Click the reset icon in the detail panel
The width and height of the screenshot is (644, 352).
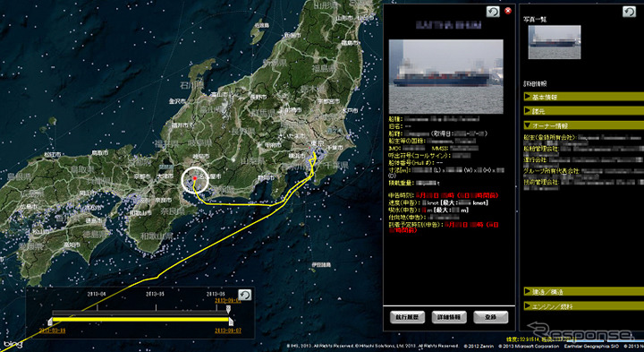pyautogui.click(x=629, y=12)
